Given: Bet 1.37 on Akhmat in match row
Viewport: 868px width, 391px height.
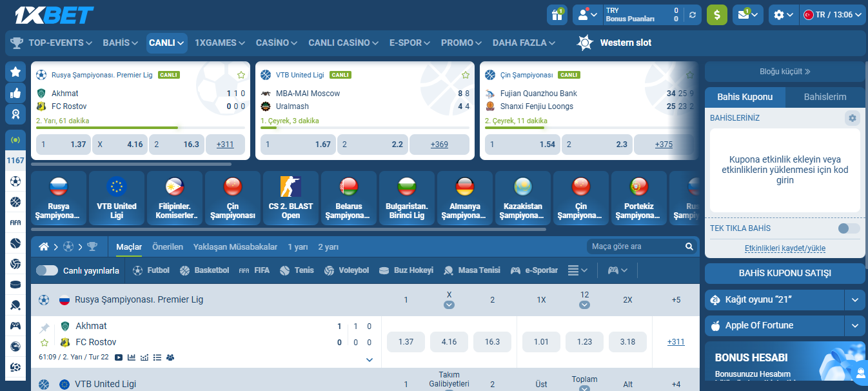Looking at the screenshot, I should [x=406, y=342].
